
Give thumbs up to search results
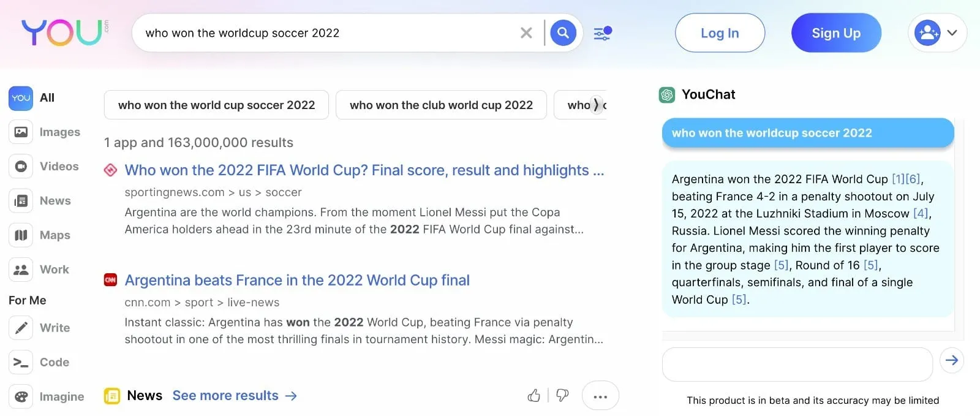pos(533,396)
